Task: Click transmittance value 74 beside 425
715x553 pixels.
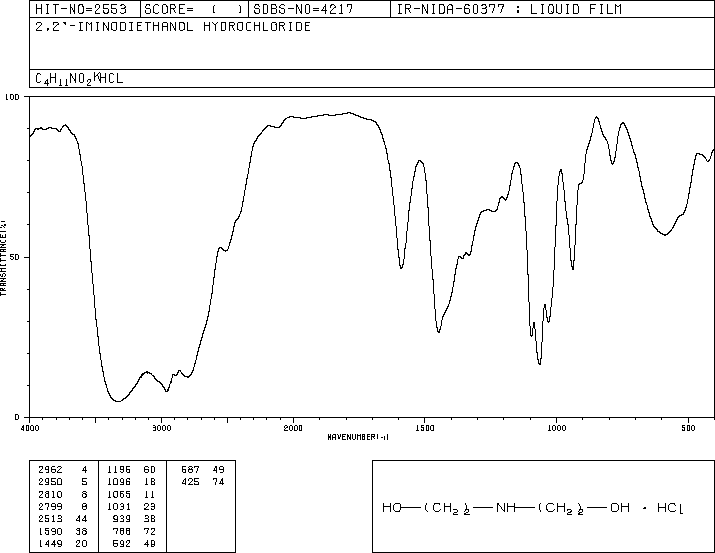Action: click(x=218, y=482)
